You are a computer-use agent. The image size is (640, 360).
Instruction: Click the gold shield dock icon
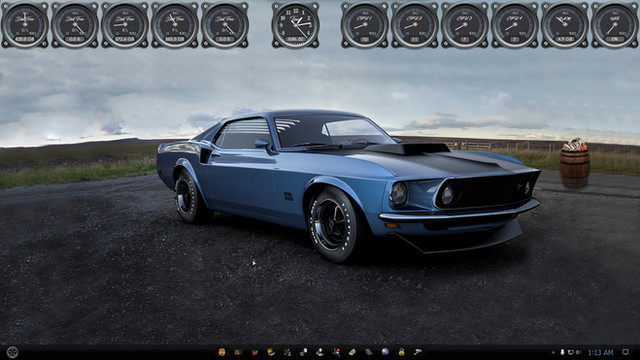pos(222,352)
